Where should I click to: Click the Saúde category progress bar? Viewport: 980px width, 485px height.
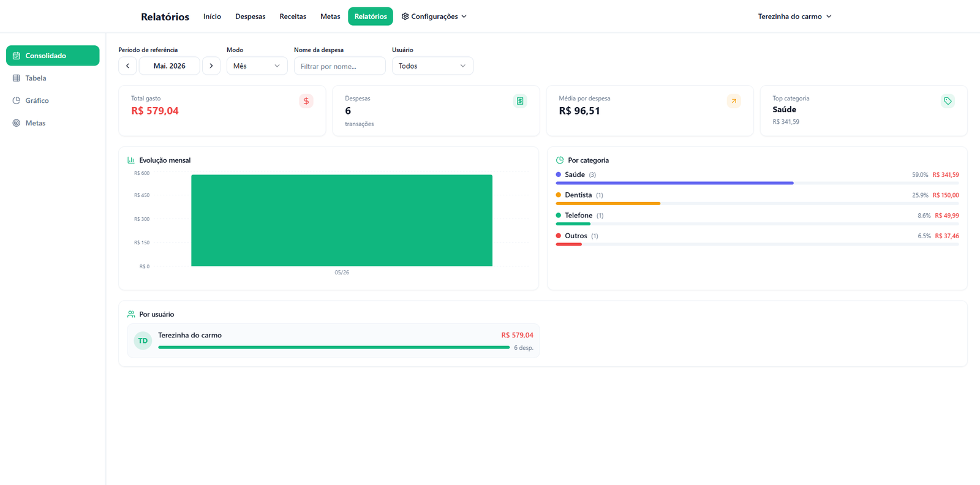click(757, 183)
